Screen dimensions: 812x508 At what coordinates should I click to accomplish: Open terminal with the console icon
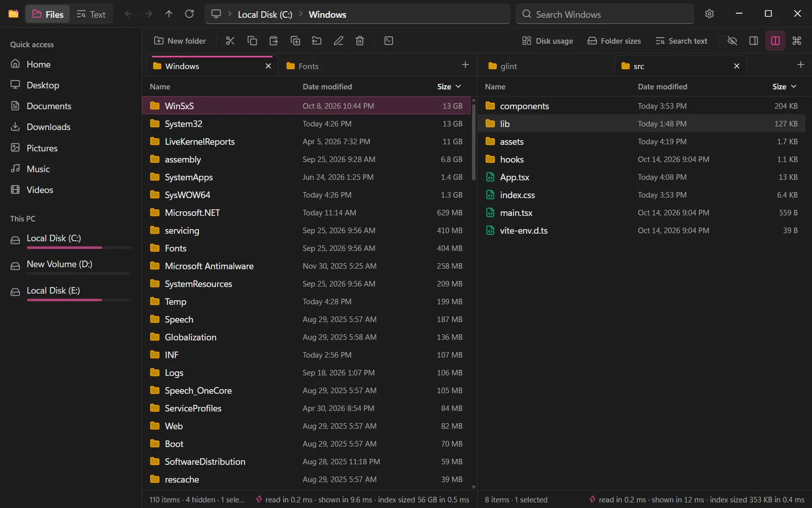pos(389,41)
